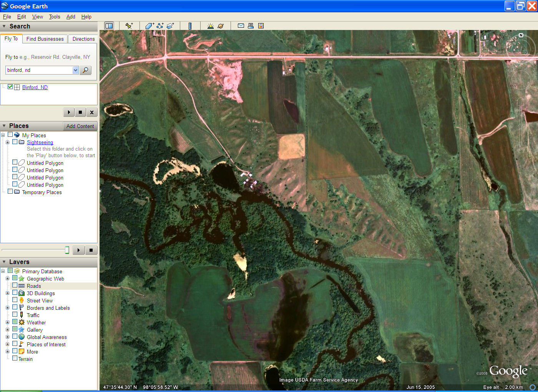Select the Places of Interest layer row

coord(46,344)
